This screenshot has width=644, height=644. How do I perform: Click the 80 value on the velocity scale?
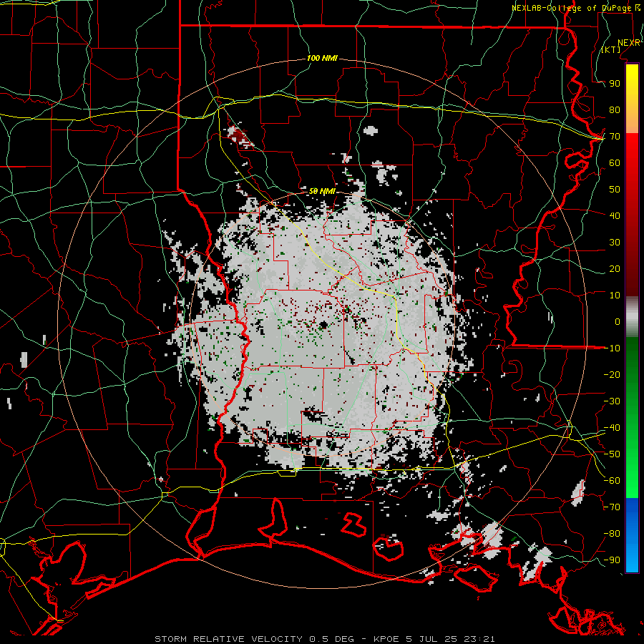coord(615,110)
